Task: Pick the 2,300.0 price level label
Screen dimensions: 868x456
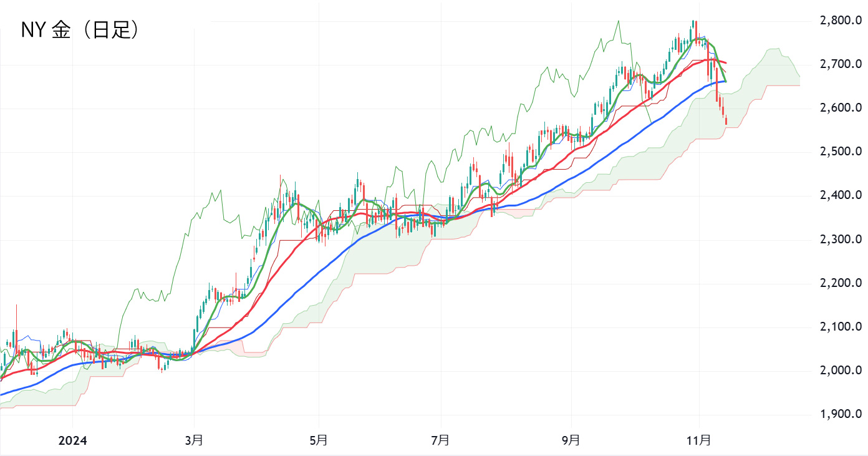Action: [x=841, y=239]
